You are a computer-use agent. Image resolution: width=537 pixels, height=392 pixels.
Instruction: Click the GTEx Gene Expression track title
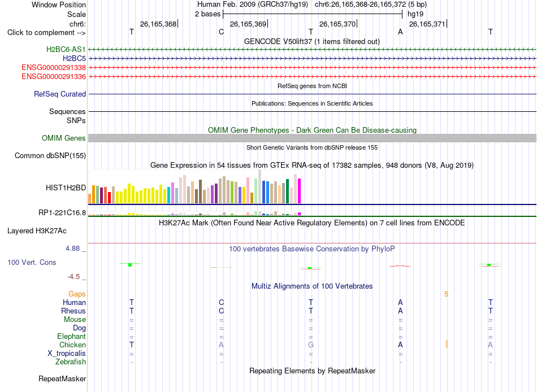coord(312,165)
